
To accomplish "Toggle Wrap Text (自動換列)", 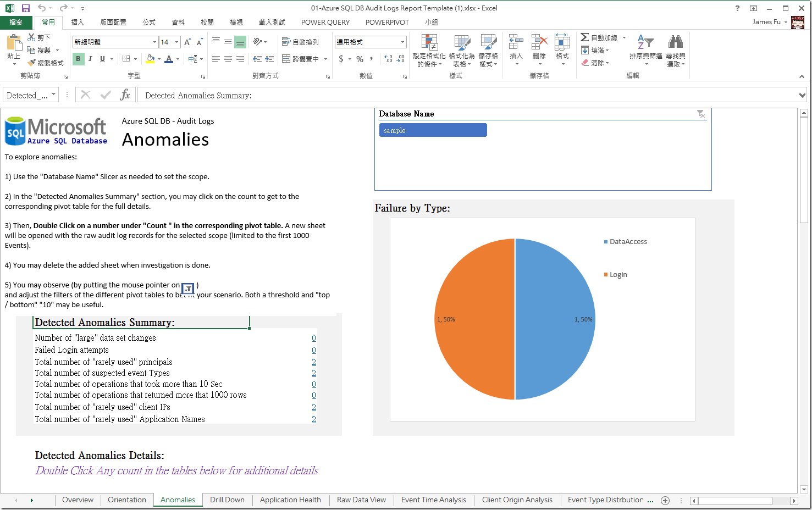I will click(300, 42).
